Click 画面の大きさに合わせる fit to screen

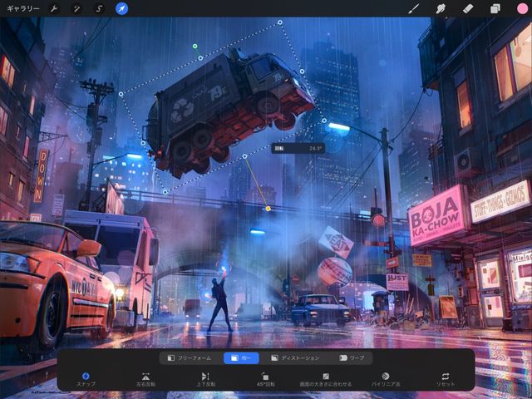coord(325,379)
